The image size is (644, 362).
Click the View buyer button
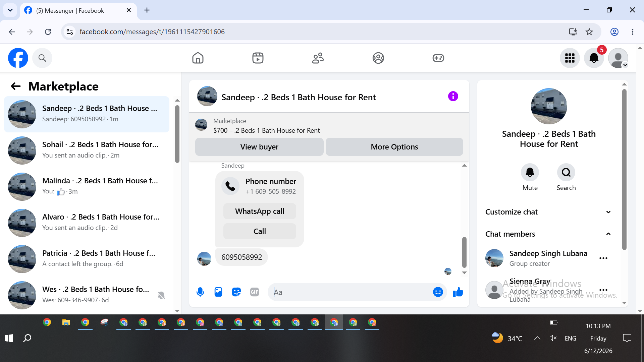click(x=259, y=147)
